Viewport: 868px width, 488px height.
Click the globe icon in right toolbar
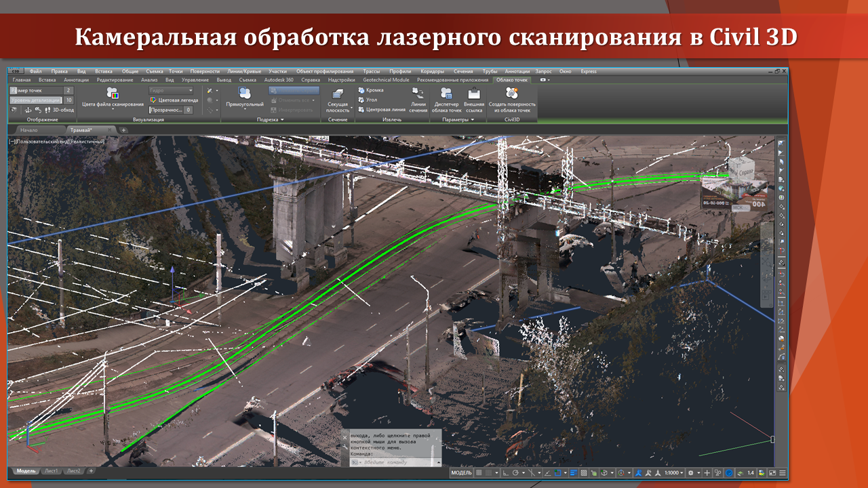tap(781, 197)
